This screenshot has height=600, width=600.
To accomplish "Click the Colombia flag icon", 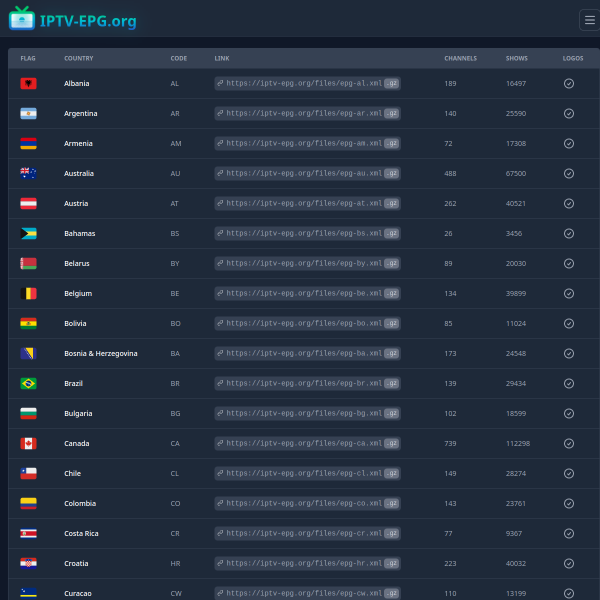I will 28,503.
